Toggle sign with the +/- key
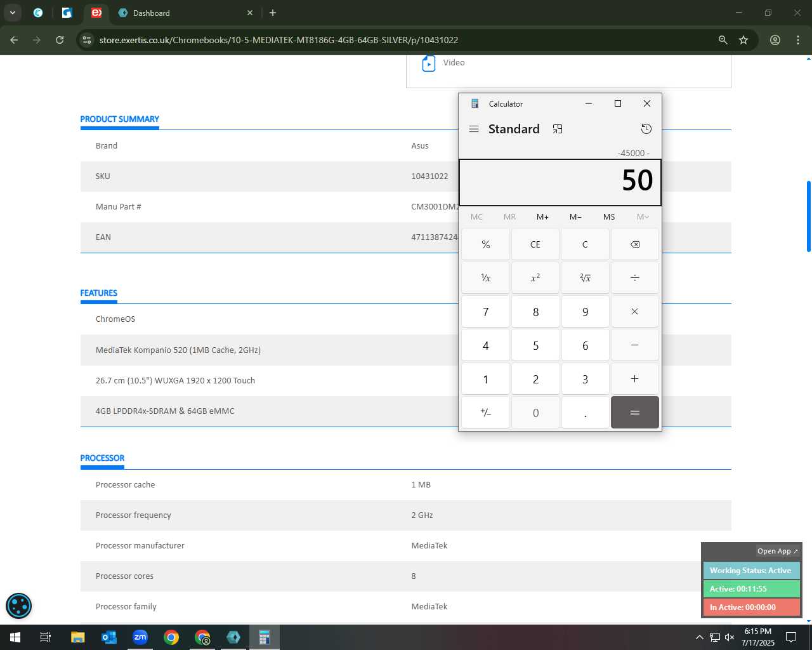The height and width of the screenshot is (650, 812). point(486,413)
